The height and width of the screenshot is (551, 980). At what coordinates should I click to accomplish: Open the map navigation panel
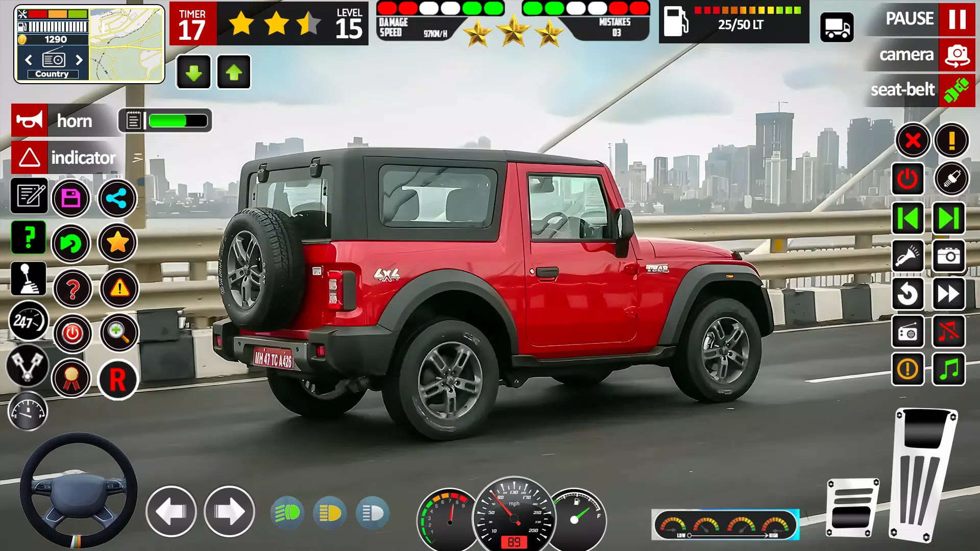[x=122, y=44]
